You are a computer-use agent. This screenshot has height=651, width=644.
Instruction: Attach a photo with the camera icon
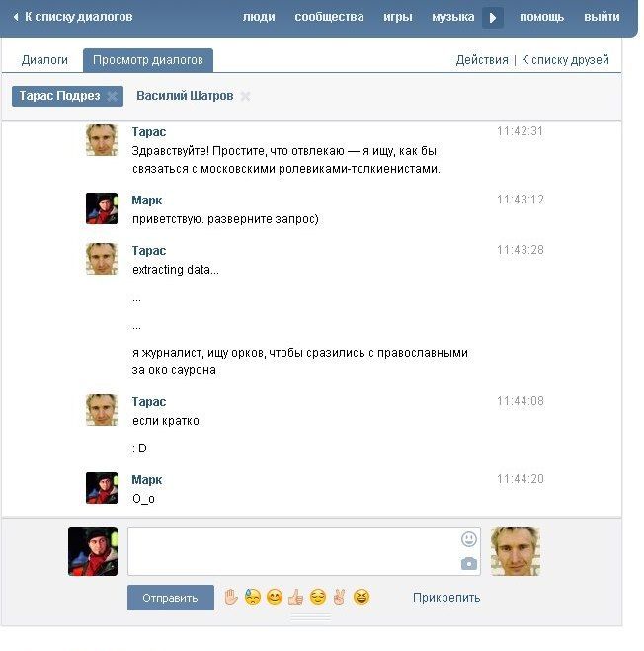(469, 564)
